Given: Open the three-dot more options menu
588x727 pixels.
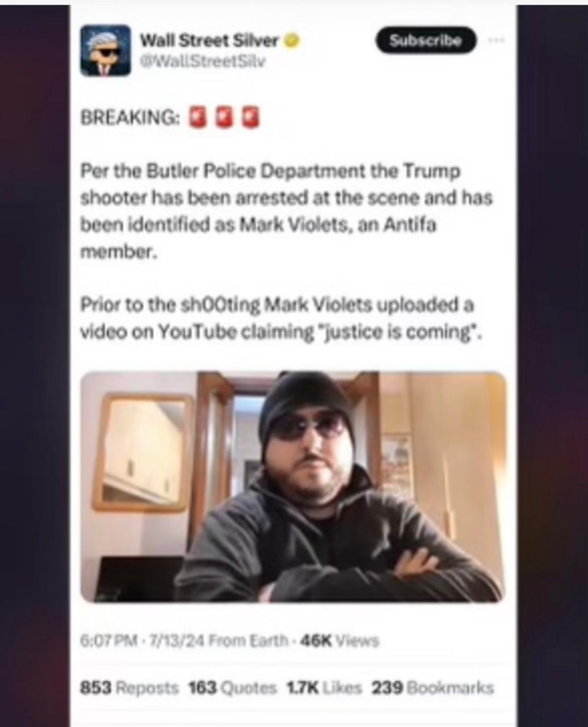Looking at the screenshot, I should [x=495, y=40].
